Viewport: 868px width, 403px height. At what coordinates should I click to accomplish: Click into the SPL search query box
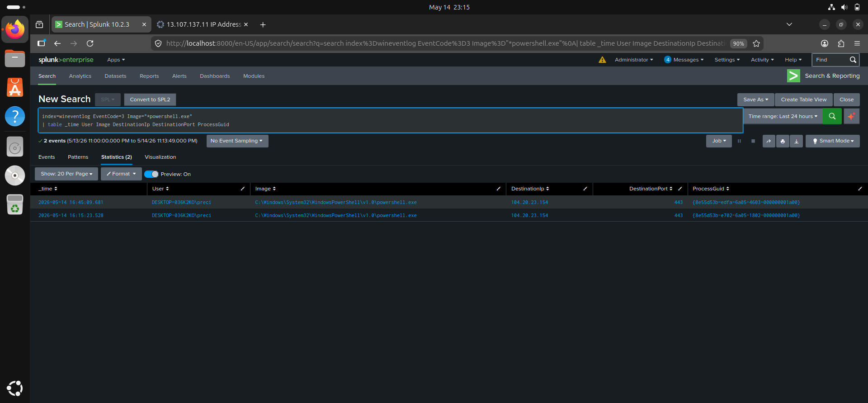[x=391, y=120]
